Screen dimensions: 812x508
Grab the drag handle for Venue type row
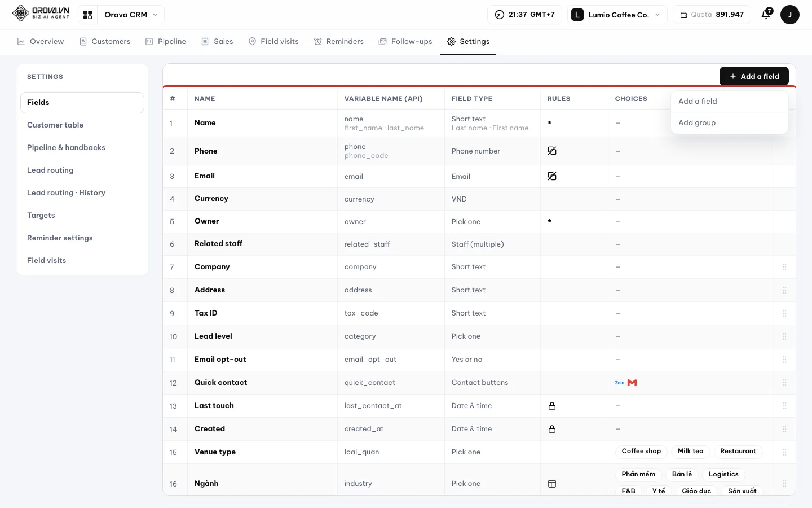(x=784, y=452)
